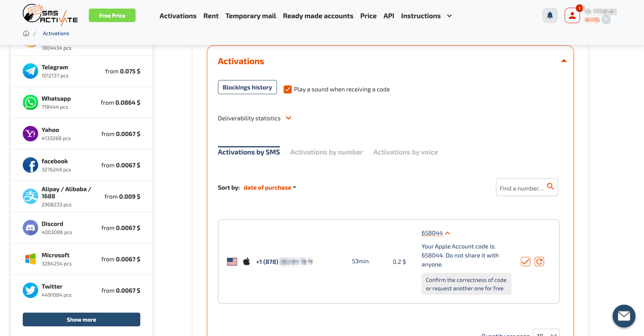The image size is (644, 336).
Task: Click the Activations breadcrumb link
Action: coord(56,33)
